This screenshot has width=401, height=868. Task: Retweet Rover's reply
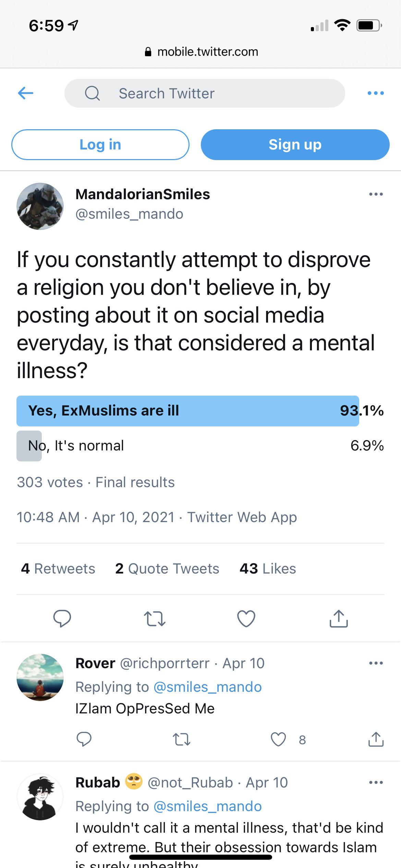point(181,739)
